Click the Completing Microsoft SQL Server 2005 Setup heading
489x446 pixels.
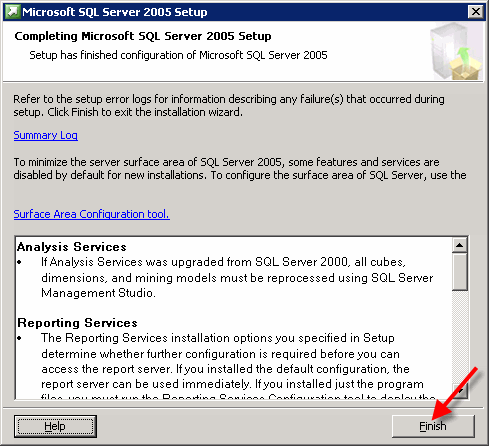[x=143, y=36]
